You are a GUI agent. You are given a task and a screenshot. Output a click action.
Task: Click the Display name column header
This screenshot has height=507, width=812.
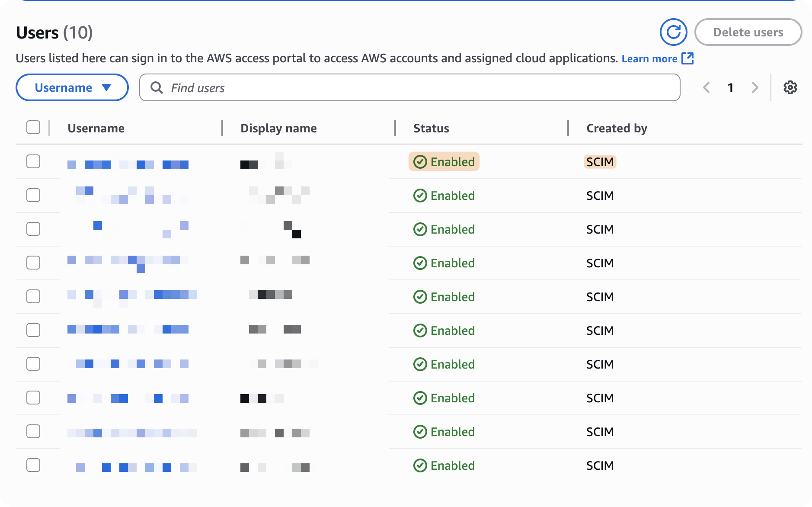278,128
